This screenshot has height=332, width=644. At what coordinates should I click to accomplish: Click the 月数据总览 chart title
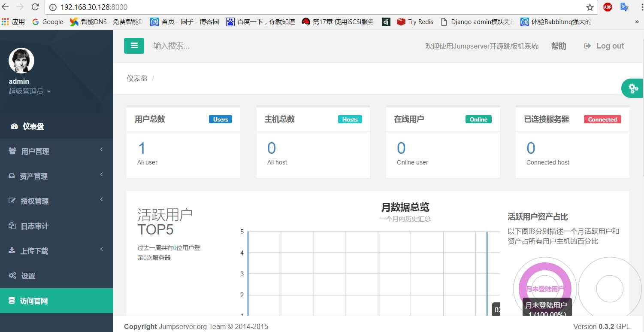[405, 207]
